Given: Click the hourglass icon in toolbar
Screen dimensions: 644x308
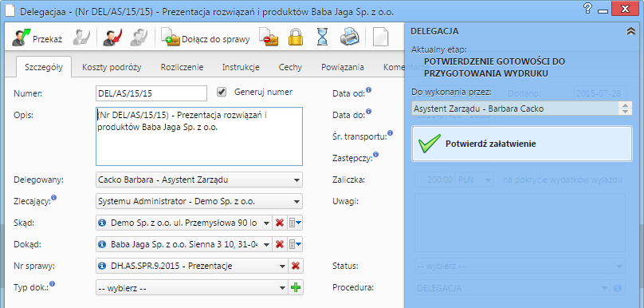Looking at the screenshot, I should click(x=323, y=38).
